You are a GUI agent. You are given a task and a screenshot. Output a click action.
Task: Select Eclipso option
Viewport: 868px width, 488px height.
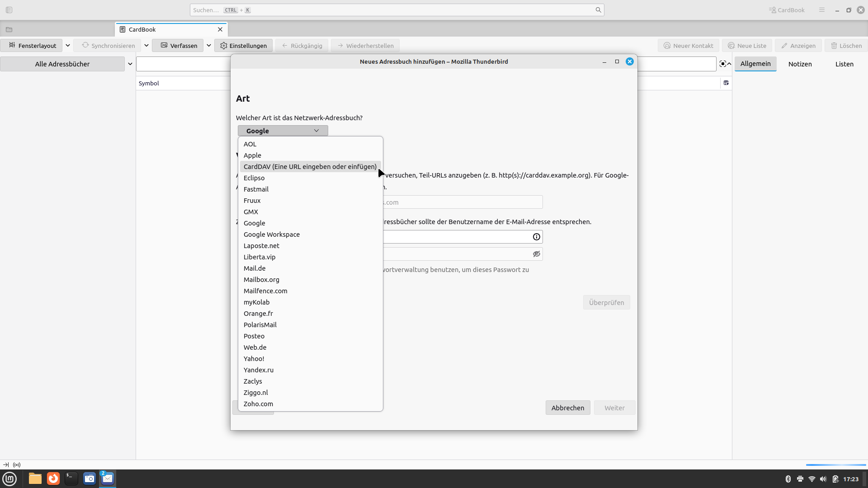[x=311, y=178]
